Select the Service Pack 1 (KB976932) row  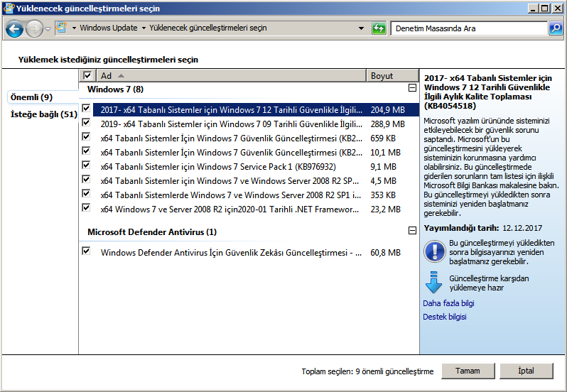coord(256,167)
